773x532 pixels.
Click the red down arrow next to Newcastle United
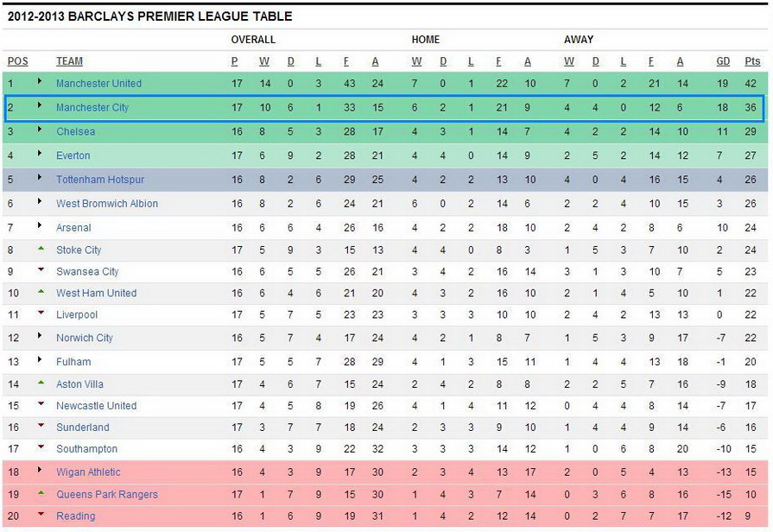click(41, 404)
